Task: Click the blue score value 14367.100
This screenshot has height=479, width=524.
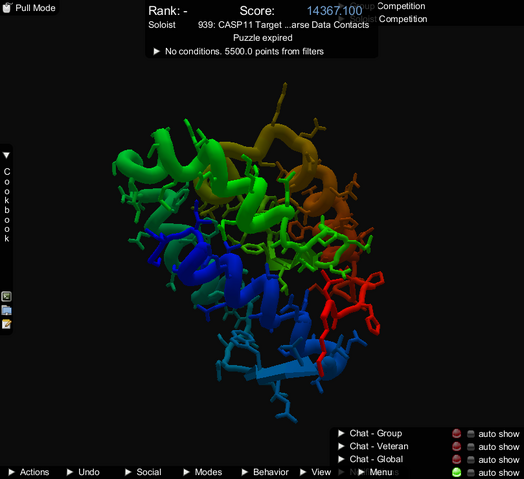Action: point(335,11)
